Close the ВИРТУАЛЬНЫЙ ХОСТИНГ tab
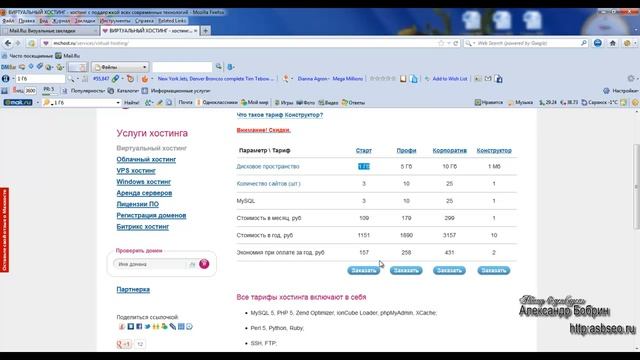The height and width of the screenshot is (360, 640). point(196,31)
